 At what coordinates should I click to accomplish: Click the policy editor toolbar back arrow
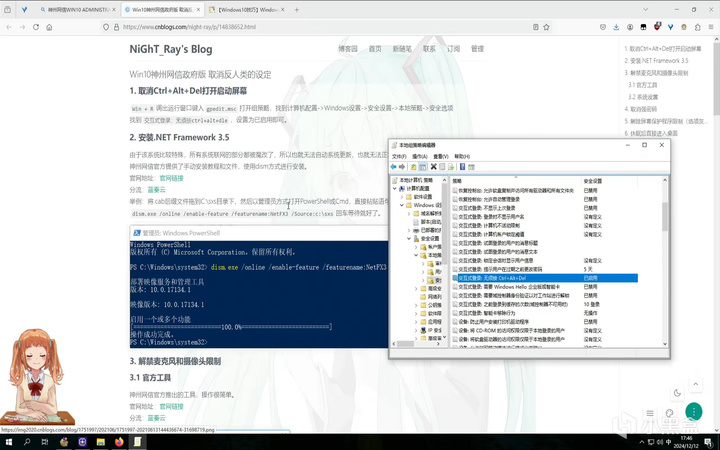click(394, 167)
